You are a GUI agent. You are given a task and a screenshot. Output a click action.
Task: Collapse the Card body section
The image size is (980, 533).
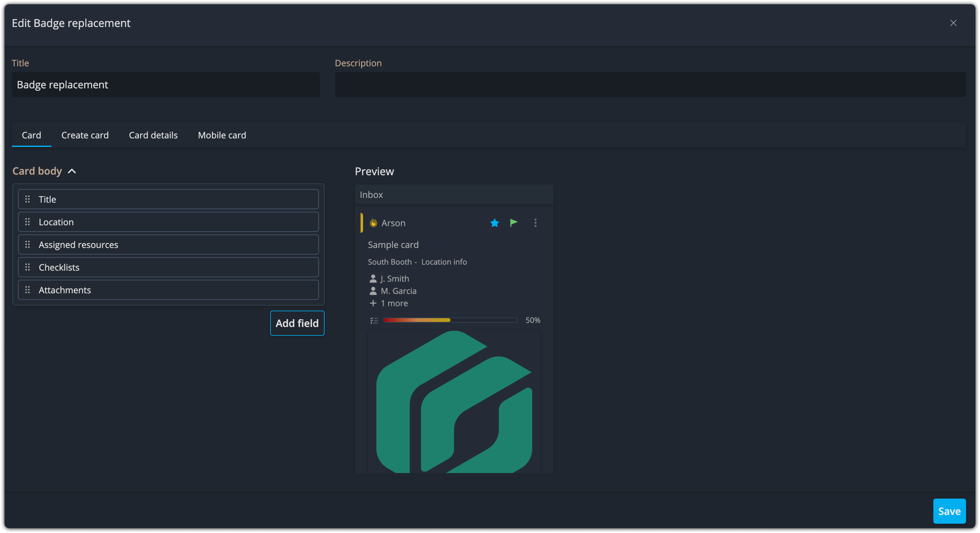(x=72, y=171)
